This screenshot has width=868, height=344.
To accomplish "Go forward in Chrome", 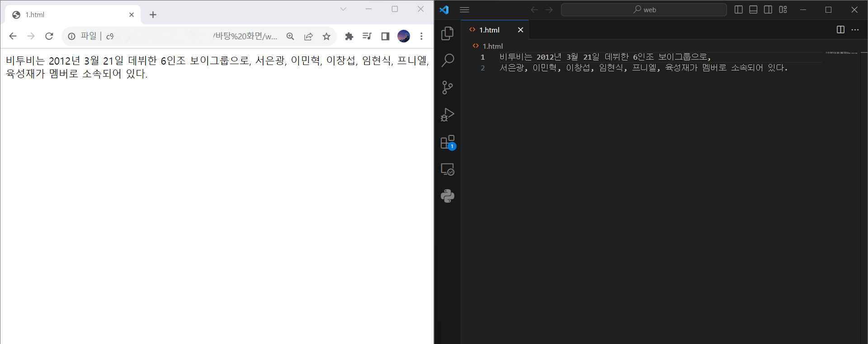I will 31,36.
